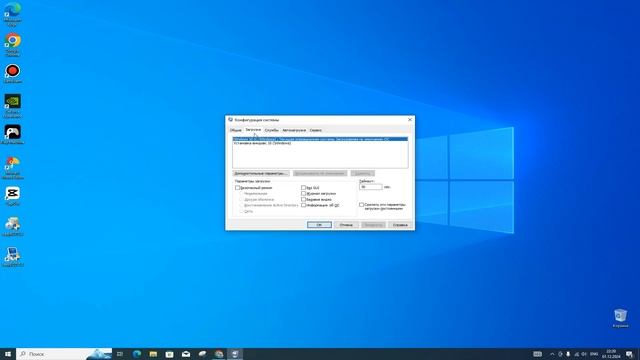Open Microsoft Edge from the taskbar
The height and width of the screenshot is (360, 640).
coord(137,354)
